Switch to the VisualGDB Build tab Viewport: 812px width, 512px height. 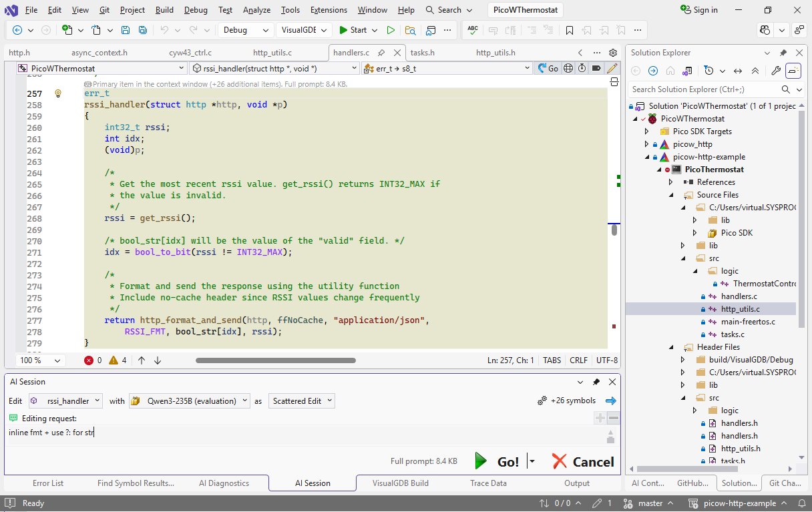(400, 483)
